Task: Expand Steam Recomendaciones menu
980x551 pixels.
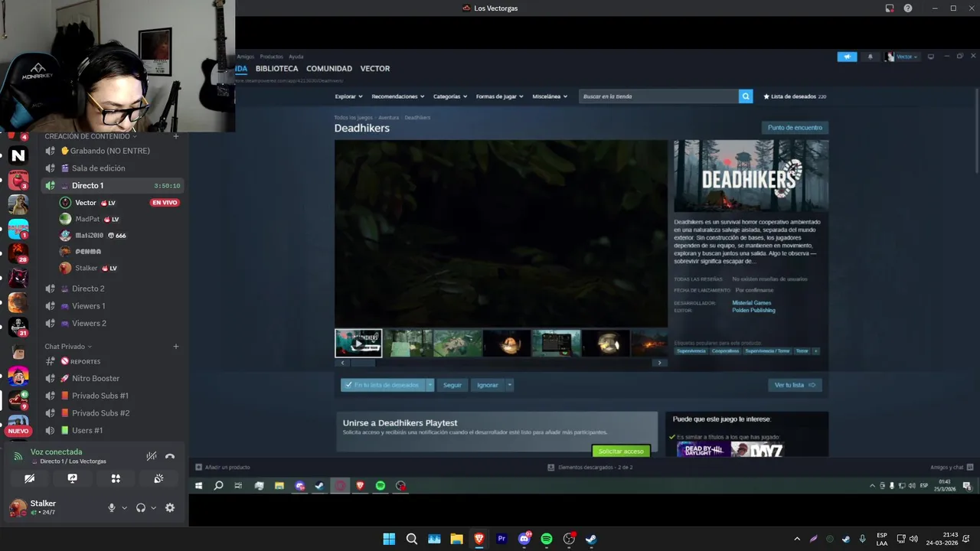Action: 397,96
